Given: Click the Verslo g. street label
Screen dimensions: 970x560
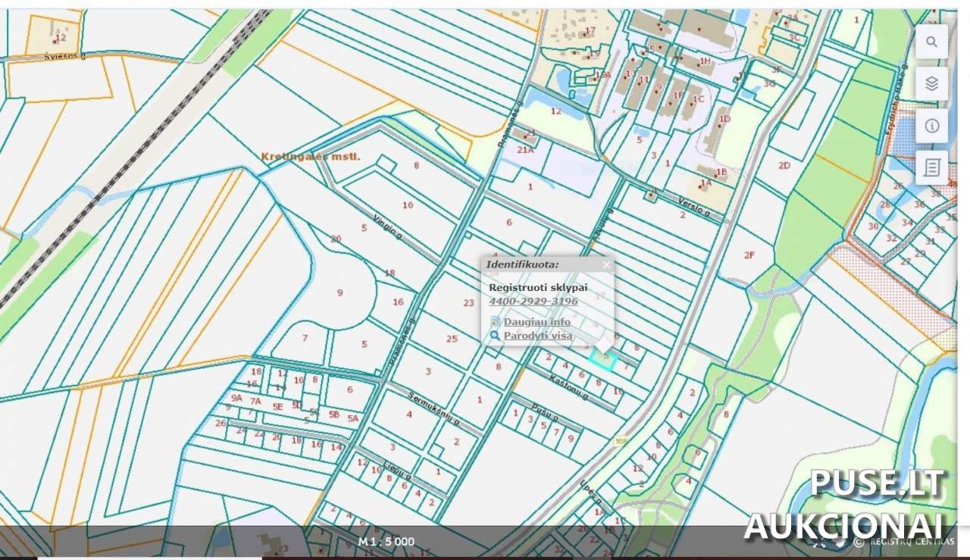Looking at the screenshot, I should (694, 206).
